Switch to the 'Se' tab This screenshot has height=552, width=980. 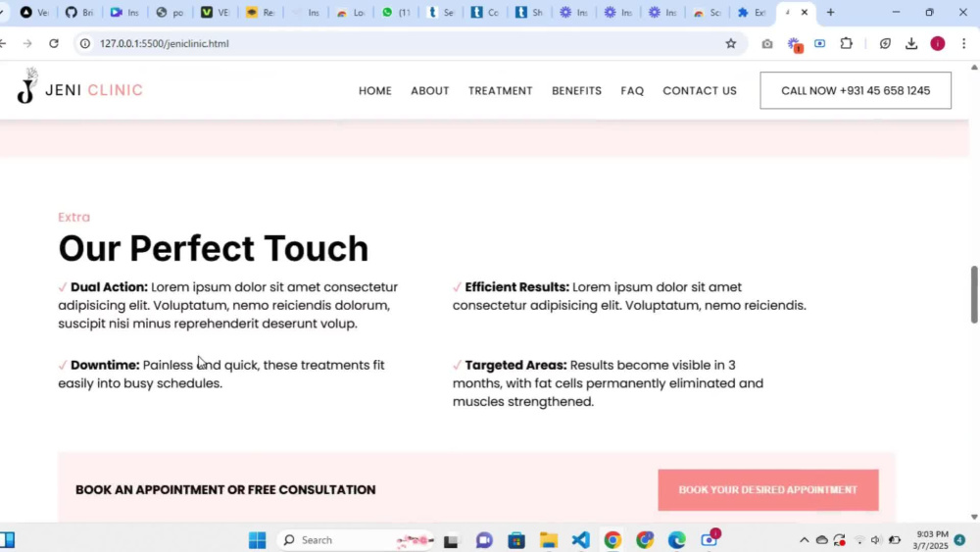441,13
